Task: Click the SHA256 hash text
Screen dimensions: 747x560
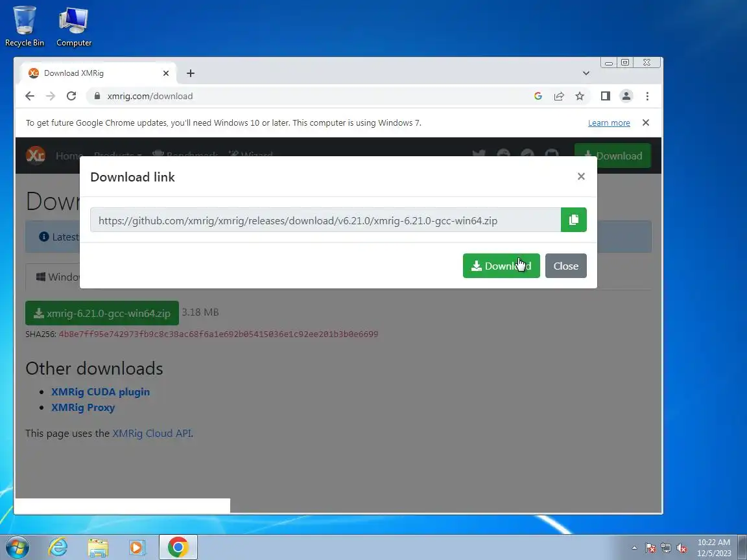Action: click(218, 334)
